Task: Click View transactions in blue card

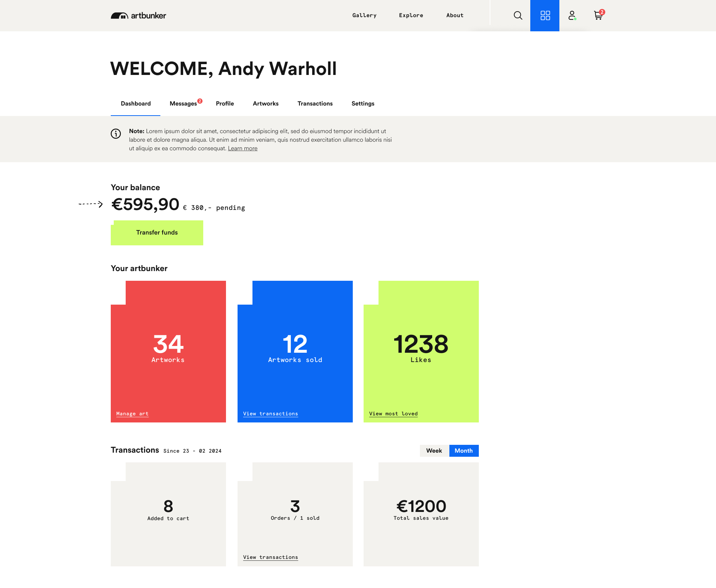Action: 270,414
